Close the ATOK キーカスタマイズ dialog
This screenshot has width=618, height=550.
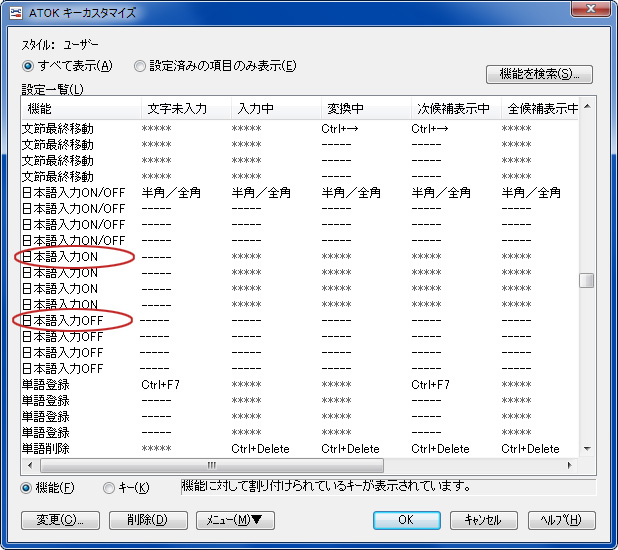590,9
